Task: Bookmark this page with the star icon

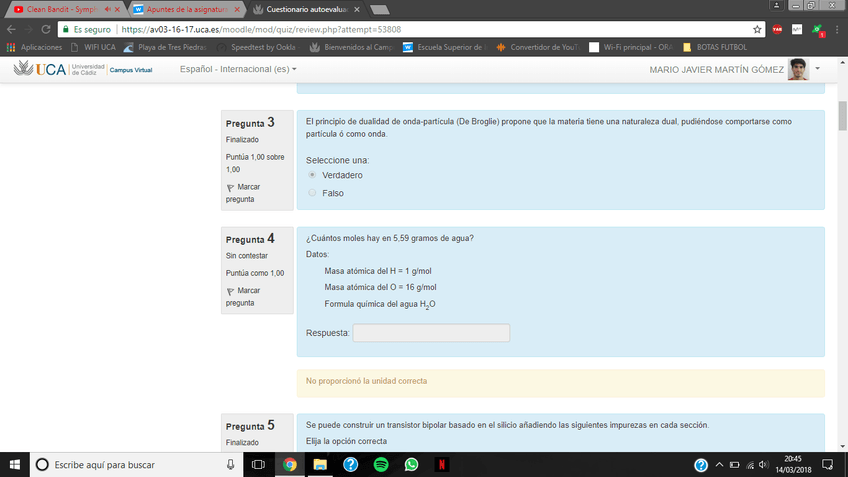Action: click(x=757, y=29)
